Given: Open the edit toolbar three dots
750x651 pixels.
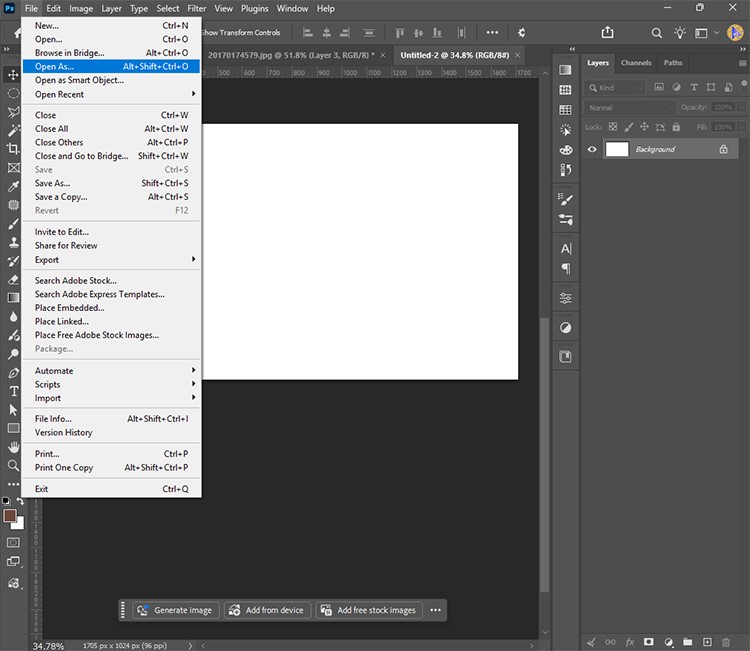Looking at the screenshot, I should coord(13,484).
